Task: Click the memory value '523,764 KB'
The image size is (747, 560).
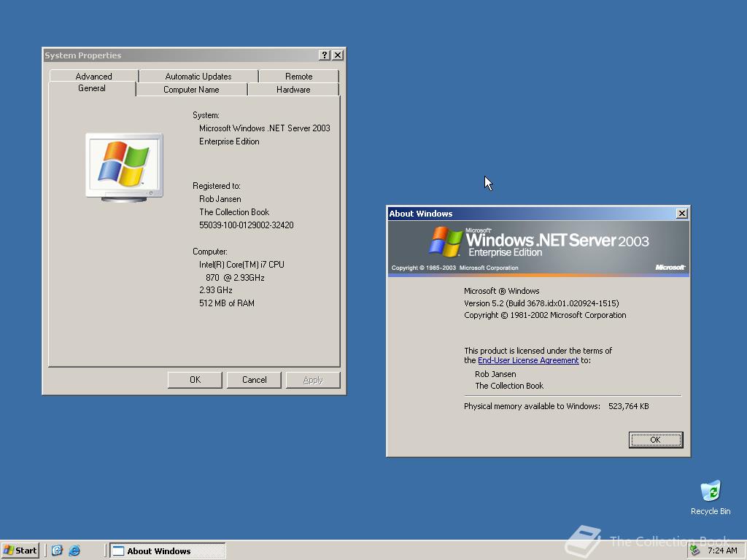Action: tap(628, 406)
